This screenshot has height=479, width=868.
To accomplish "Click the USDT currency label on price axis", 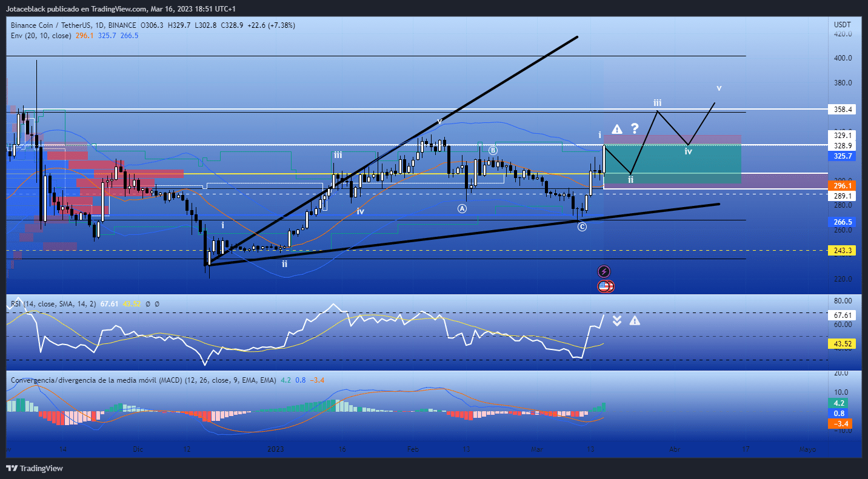I will click(843, 24).
